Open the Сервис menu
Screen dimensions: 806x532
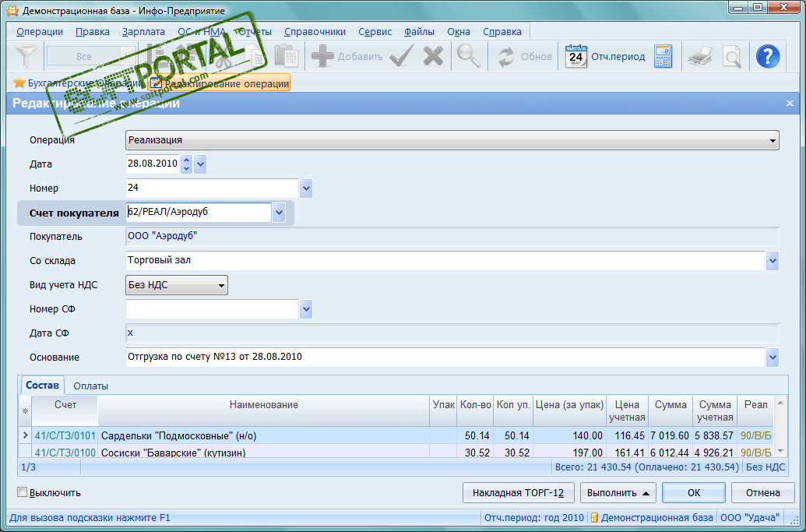(x=375, y=32)
